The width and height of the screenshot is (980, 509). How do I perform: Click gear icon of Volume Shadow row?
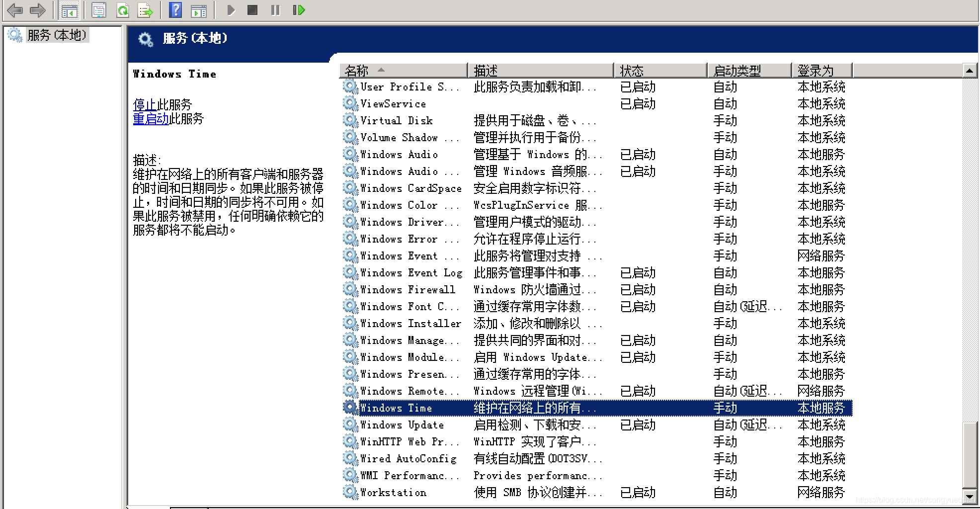(x=350, y=137)
